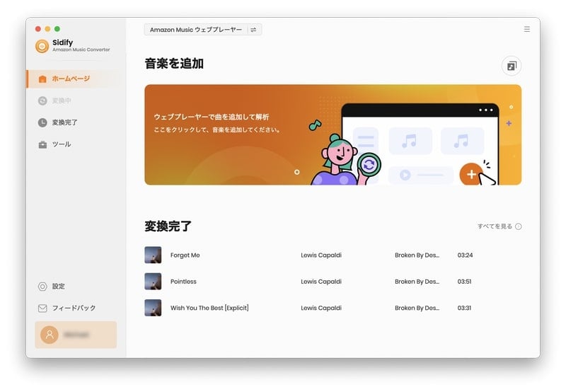
Task: Select Wish You The Best [Explicit] title
Action: click(x=209, y=308)
